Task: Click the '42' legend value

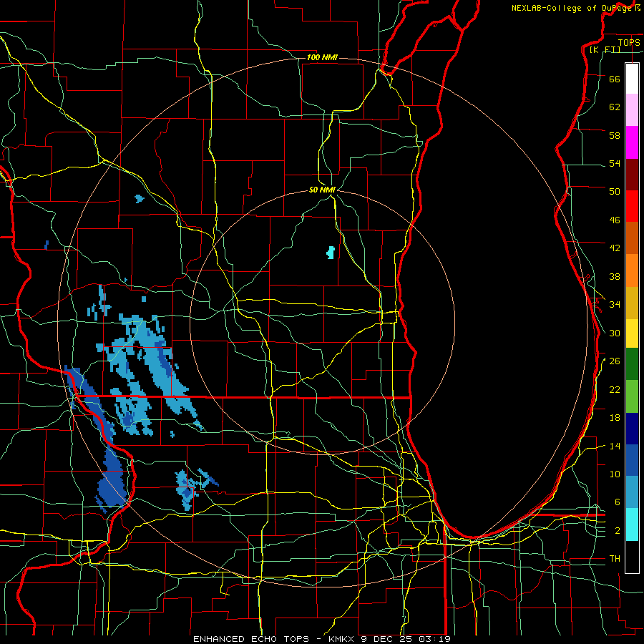Action: tap(615, 248)
